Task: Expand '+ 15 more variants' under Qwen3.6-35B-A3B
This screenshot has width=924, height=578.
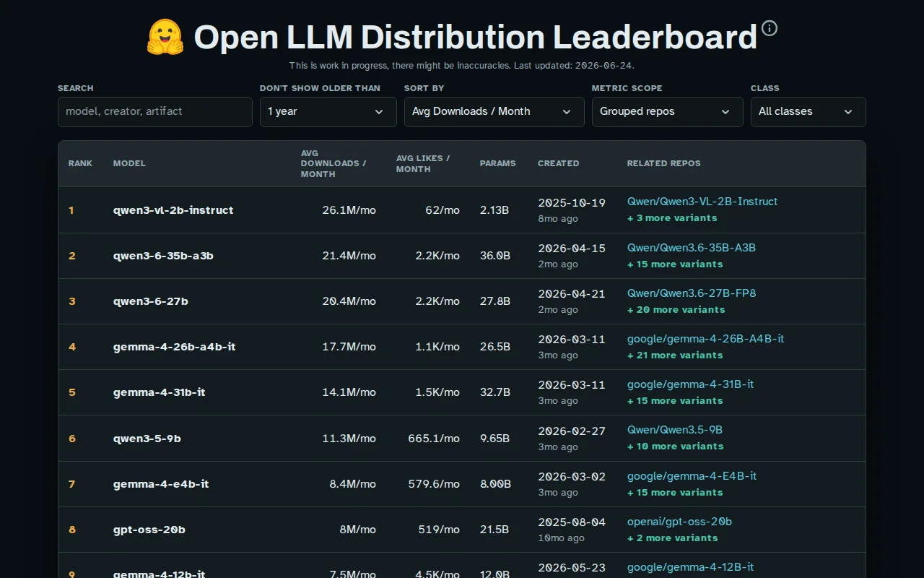Action: point(675,264)
